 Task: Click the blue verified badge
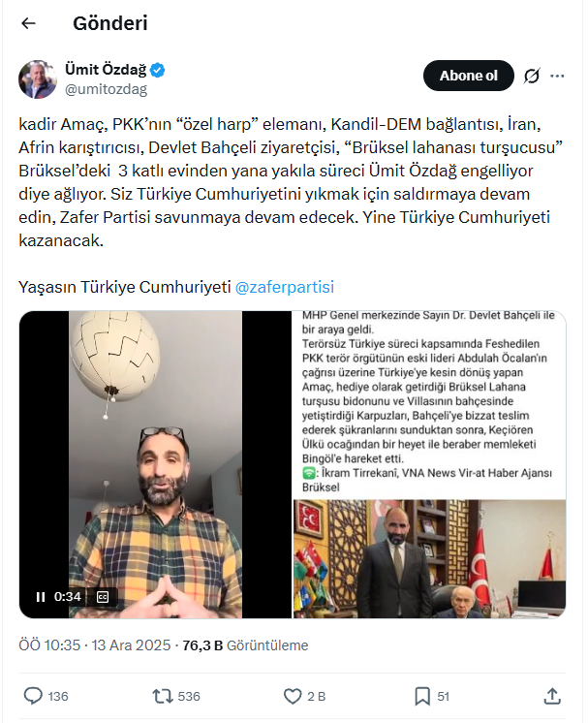(x=158, y=70)
